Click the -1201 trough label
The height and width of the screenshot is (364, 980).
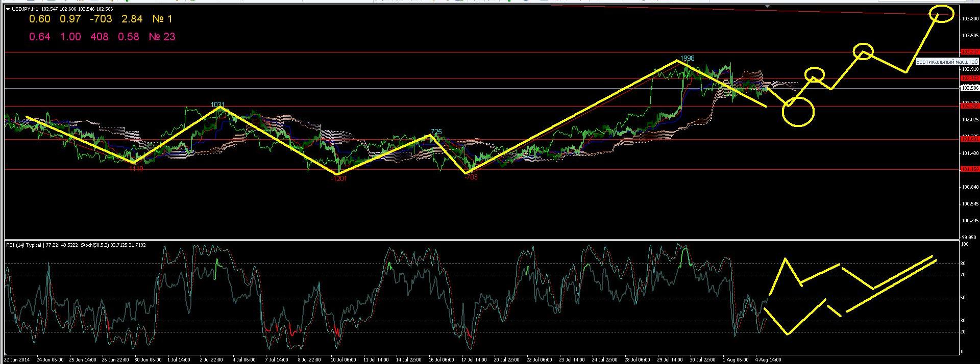point(338,179)
